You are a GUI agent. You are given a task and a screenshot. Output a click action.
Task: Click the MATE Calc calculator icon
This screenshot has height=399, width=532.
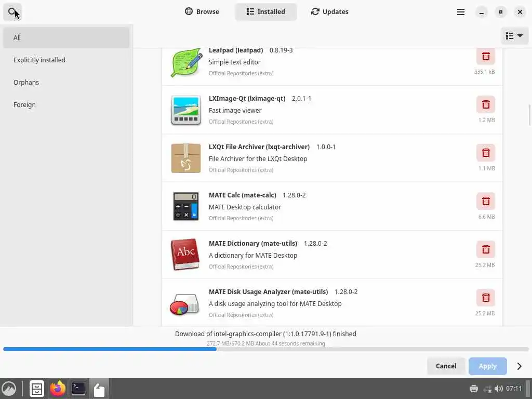186,206
